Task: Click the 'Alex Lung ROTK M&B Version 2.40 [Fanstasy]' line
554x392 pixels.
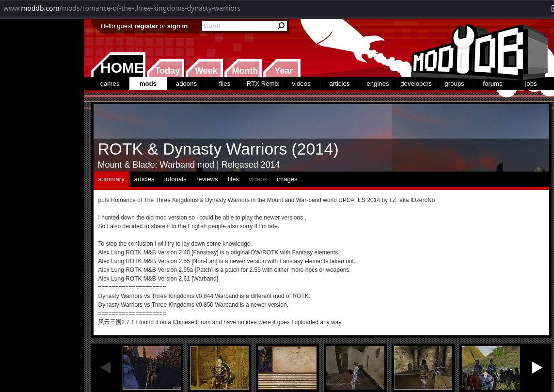Action: tap(219, 252)
